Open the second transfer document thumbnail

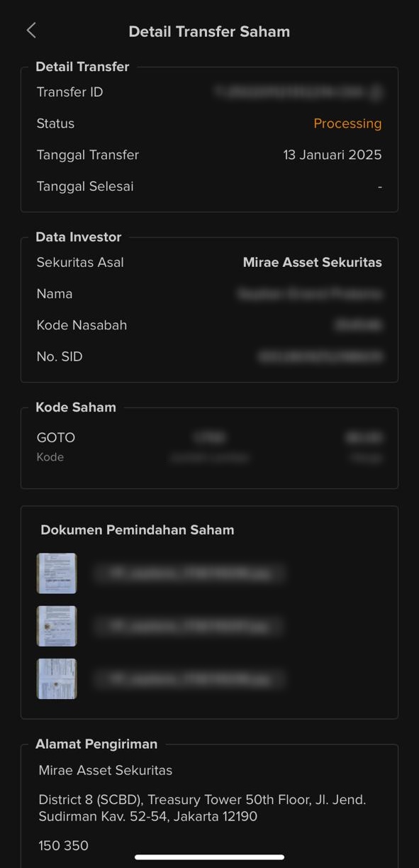coord(57,626)
